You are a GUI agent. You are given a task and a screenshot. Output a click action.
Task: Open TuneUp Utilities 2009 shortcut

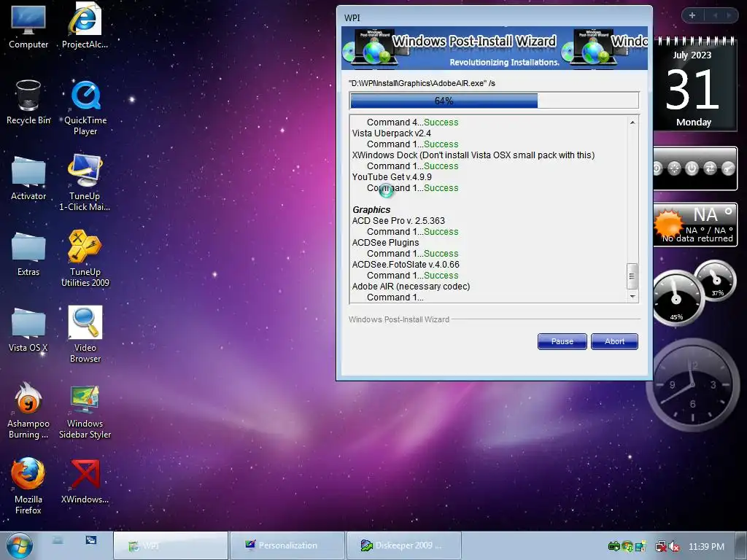(x=85, y=259)
